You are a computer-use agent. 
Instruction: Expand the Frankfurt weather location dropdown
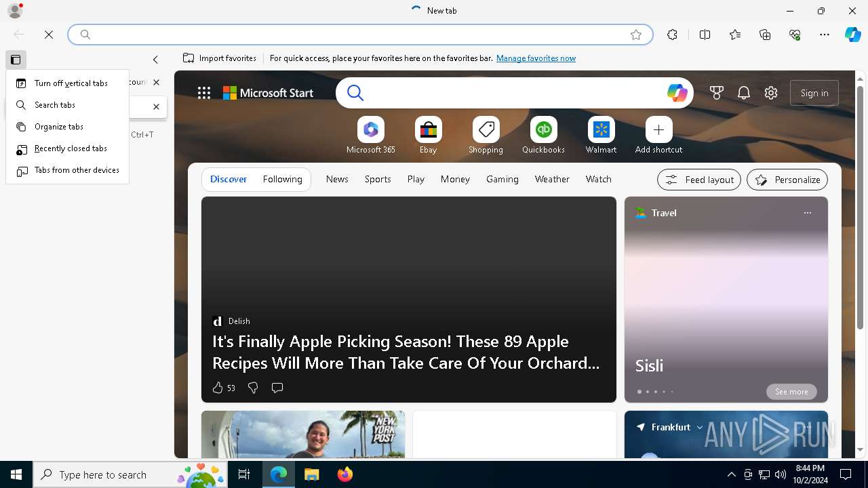pos(700,428)
